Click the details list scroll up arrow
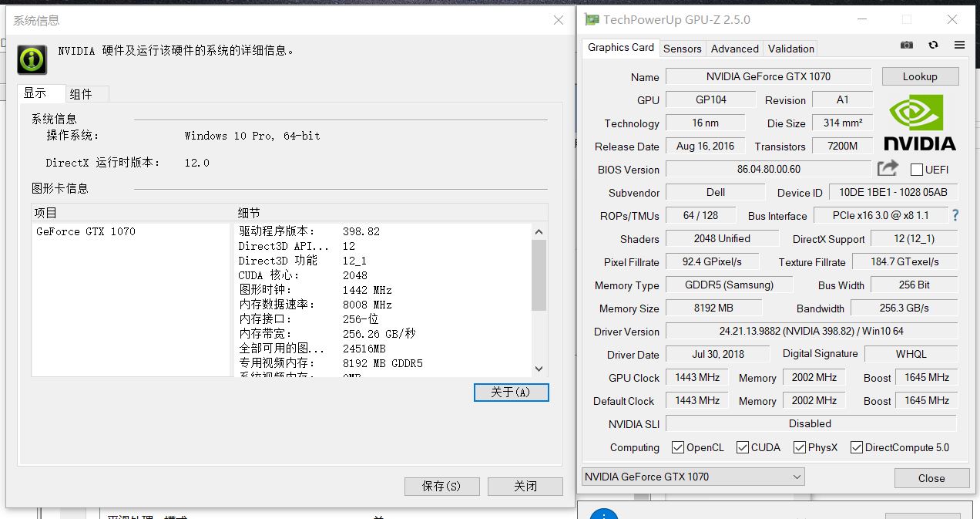 [x=539, y=231]
